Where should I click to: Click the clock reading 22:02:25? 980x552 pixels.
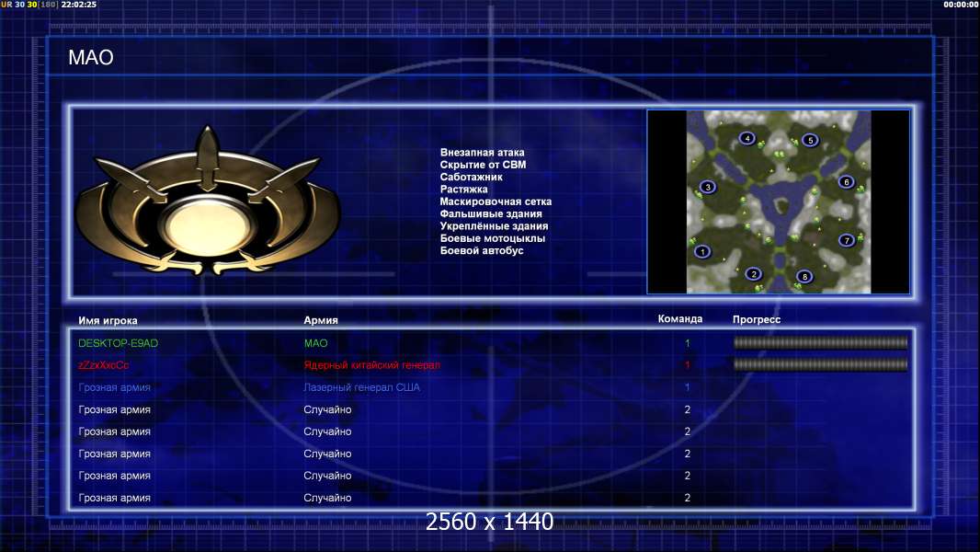click(x=79, y=5)
